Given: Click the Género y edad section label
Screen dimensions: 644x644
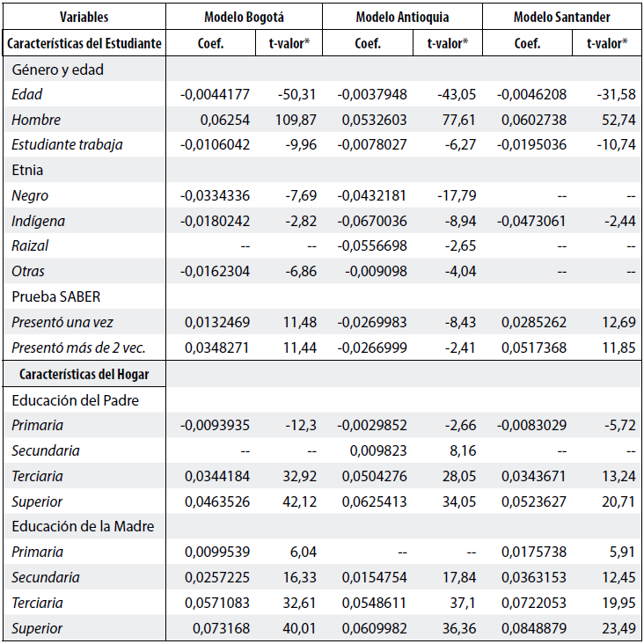Looking at the screenshot, I should click(x=57, y=70).
